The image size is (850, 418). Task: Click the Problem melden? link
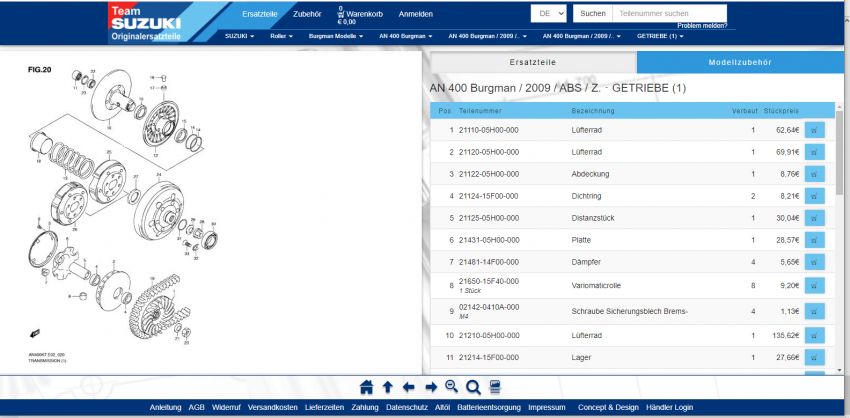coord(702,25)
